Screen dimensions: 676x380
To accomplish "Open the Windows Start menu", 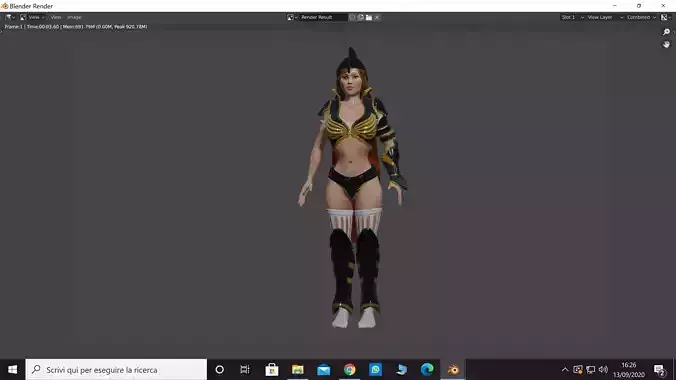I will [13, 370].
